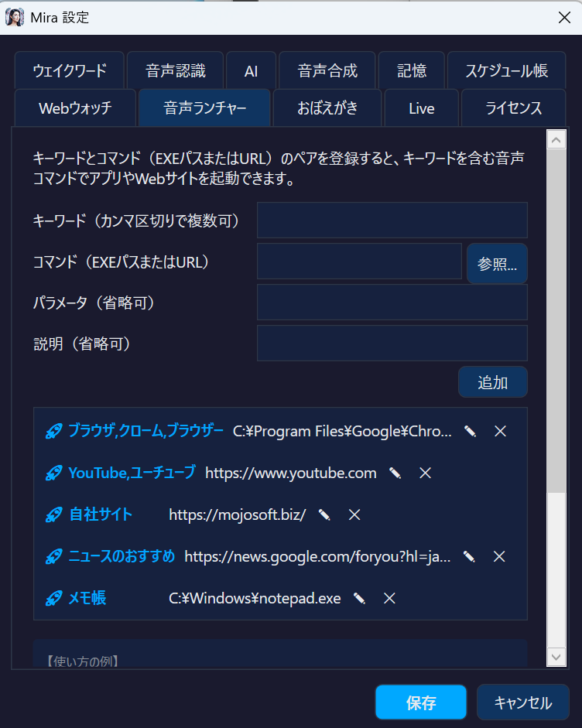Image resolution: width=582 pixels, height=728 pixels.
Task: Edit the ニュースのおすすめ entry with the pencil icon
Action: 469,557
